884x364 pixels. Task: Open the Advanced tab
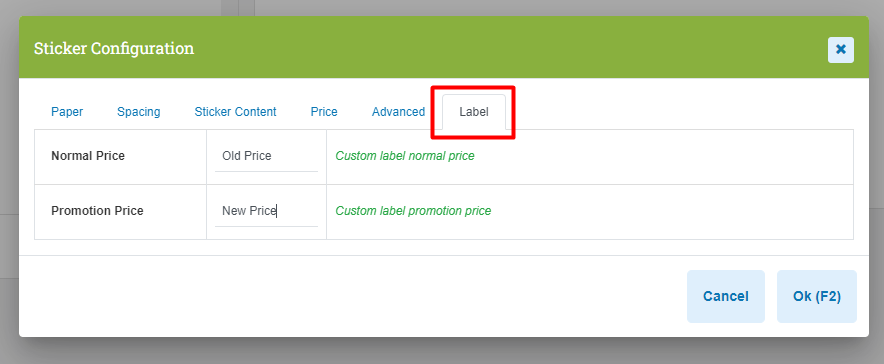click(399, 112)
